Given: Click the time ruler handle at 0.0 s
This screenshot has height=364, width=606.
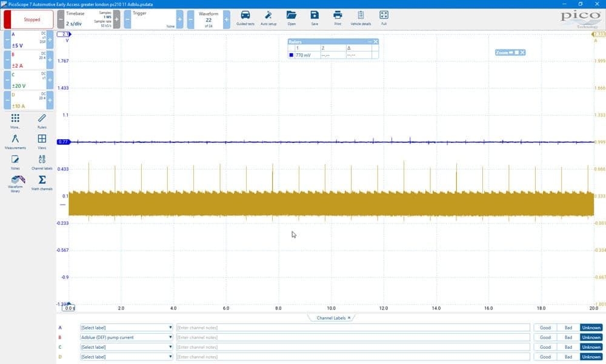Looking at the screenshot, I should point(69,308).
